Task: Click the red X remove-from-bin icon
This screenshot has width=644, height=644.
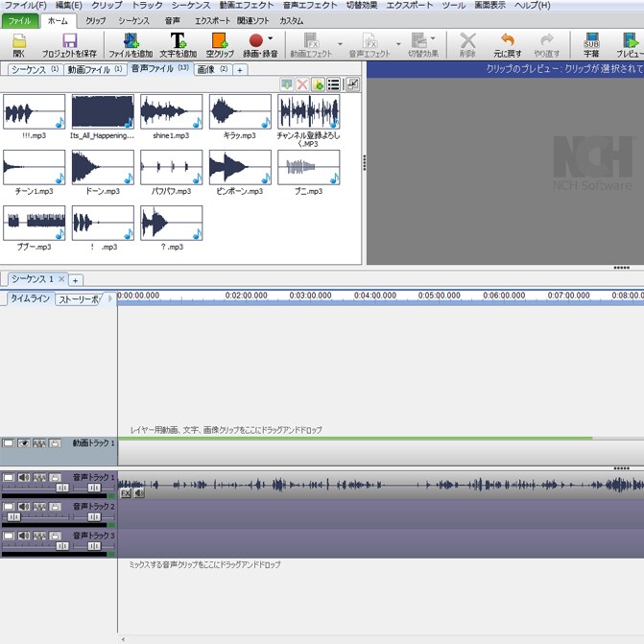Action: 302,84
